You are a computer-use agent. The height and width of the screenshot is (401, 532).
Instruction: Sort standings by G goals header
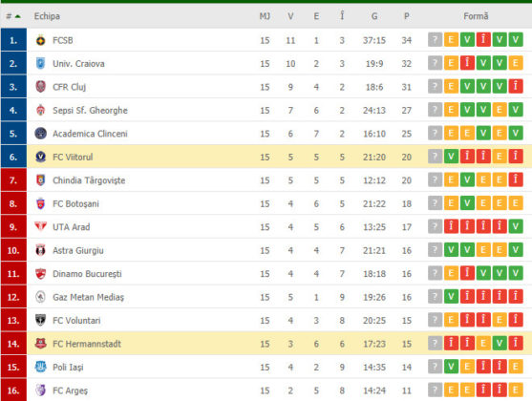374,16
